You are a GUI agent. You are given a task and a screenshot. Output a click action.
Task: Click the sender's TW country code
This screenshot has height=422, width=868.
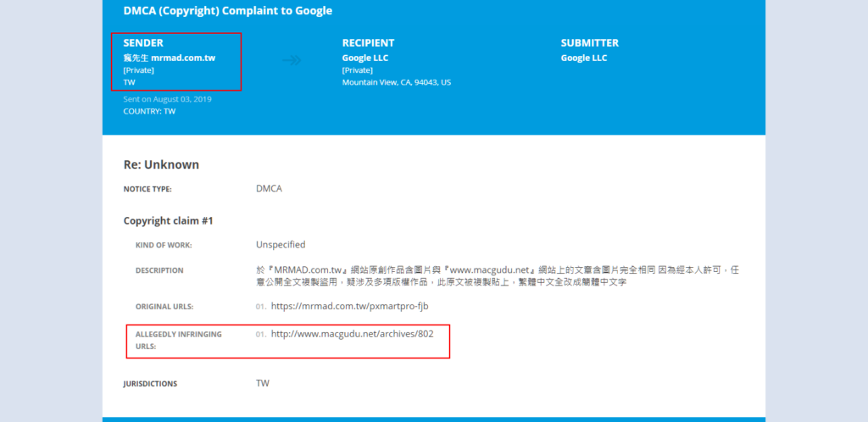pos(130,82)
